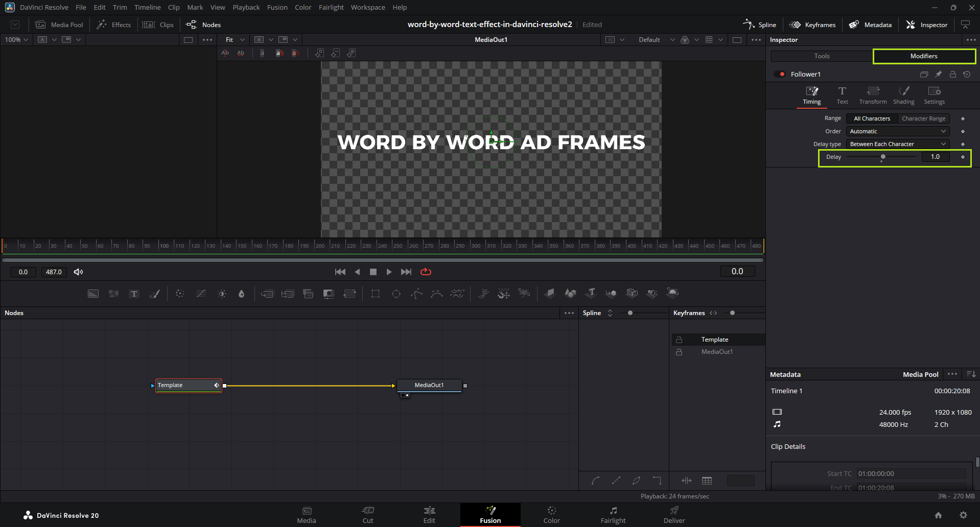Click the loop playback icon
Viewport: 980px width, 527px height.
tap(426, 272)
